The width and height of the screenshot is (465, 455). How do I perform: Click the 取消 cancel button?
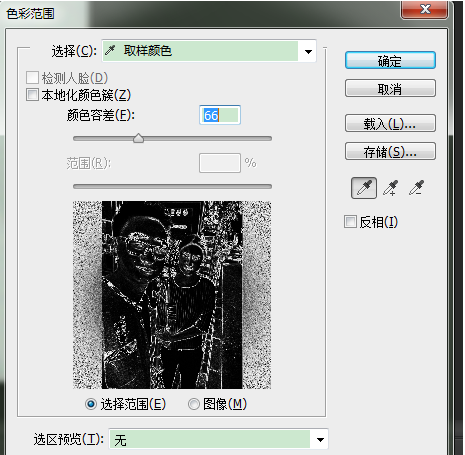tap(390, 88)
